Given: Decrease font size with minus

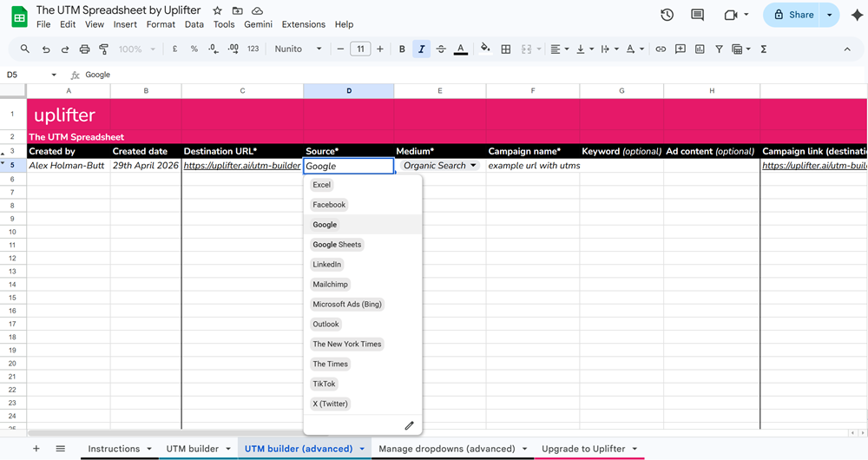Looking at the screenshot, I should [340, 49].
